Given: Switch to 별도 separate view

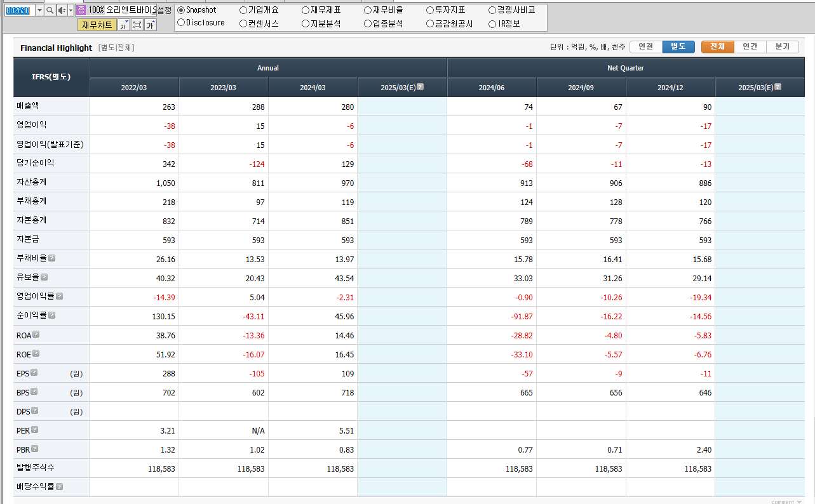Looking at the screenshot, I should pos(678,47).
